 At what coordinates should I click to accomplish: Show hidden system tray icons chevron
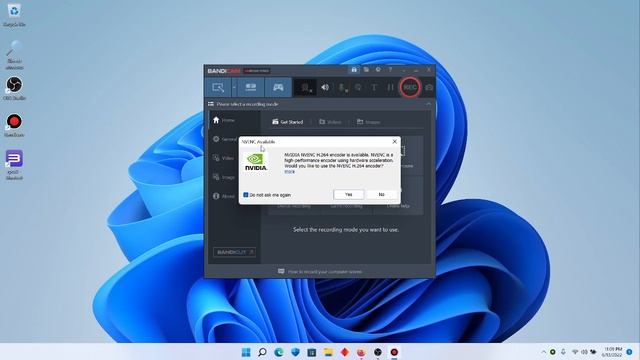coord(543,352)
